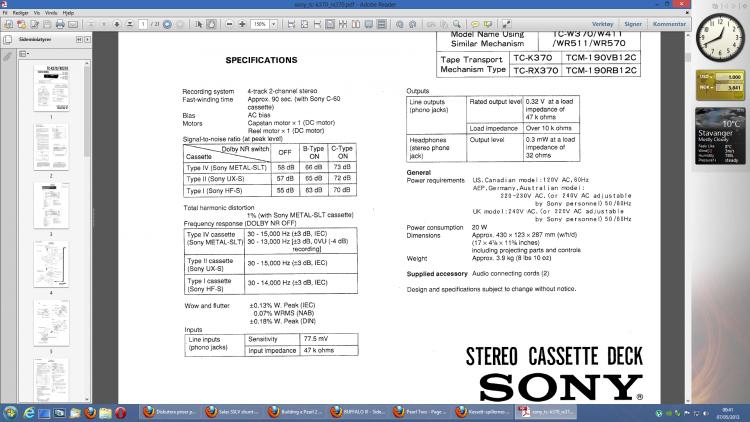Click the Rotate counterclockwise icon
This screenshot has width=750, height=422.
(x=399, y=24)
